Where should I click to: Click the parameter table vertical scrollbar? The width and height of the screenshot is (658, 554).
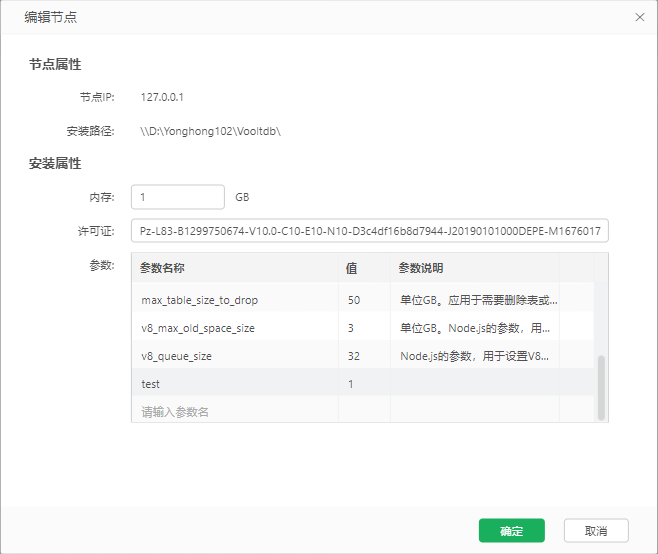[x=601, y=387]
